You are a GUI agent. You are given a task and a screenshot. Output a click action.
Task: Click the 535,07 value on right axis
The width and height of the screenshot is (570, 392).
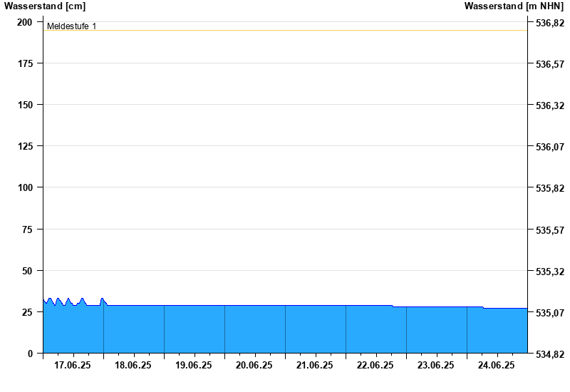(x=549, y=313)
